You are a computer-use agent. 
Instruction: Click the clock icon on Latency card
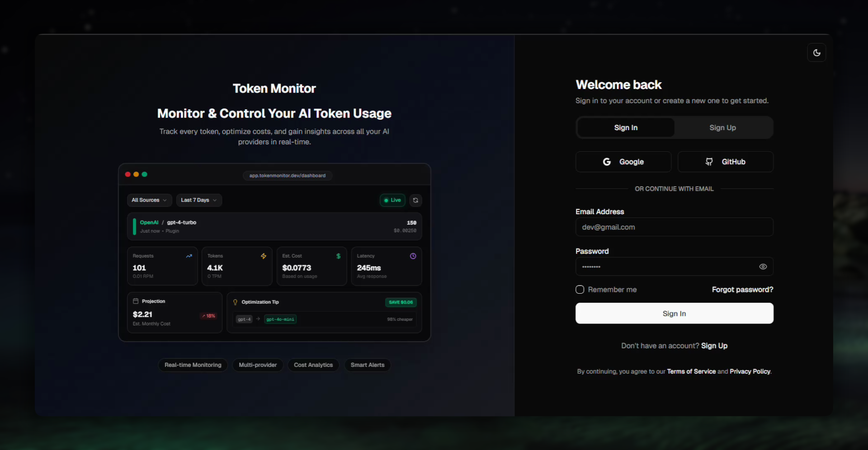coord(413,256)
